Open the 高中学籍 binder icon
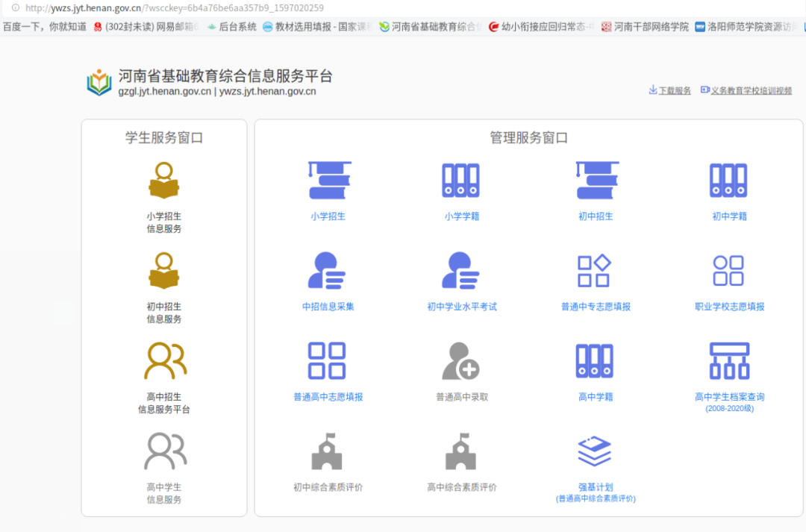This screenshot has height=532, width=806. point(595,361)
